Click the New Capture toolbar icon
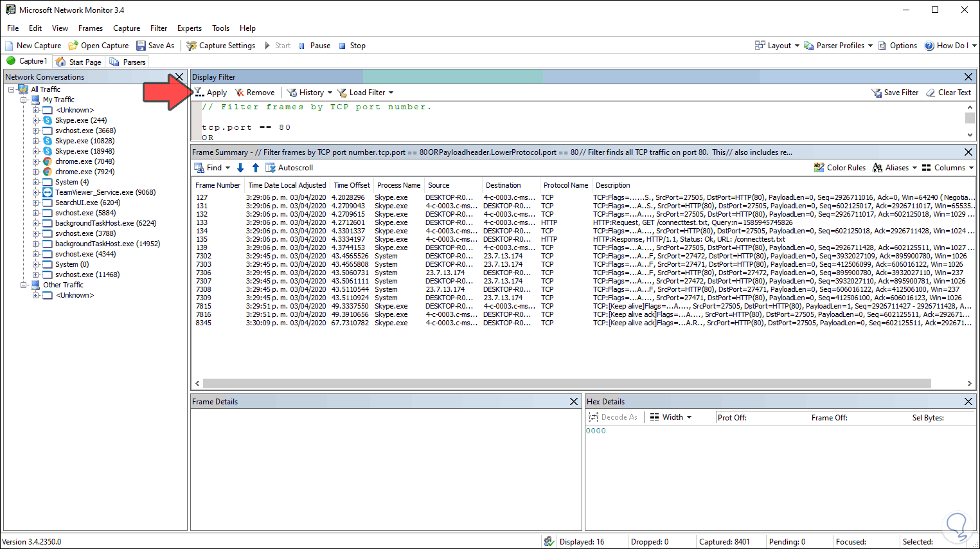Viewport: 980px width, 549px height. tap(10, 46)
